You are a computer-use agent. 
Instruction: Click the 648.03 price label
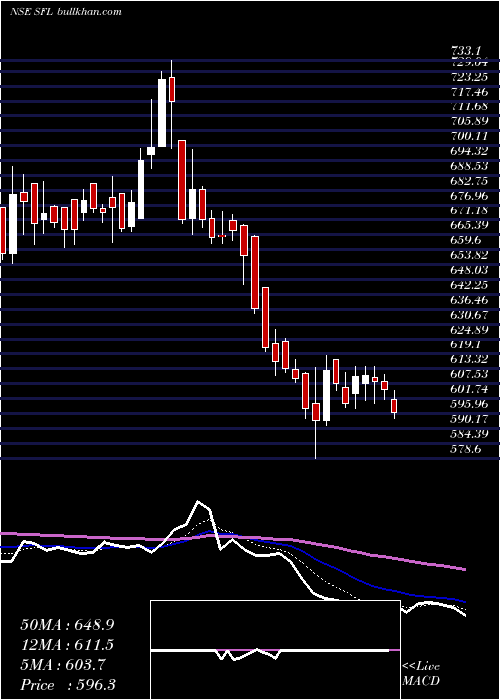(x=468, y=270)
